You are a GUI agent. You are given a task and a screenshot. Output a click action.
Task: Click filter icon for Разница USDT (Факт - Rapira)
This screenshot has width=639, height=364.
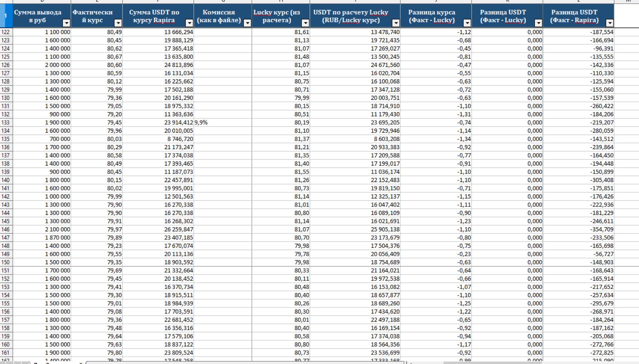pyautogui.click(x=609, y=23)
